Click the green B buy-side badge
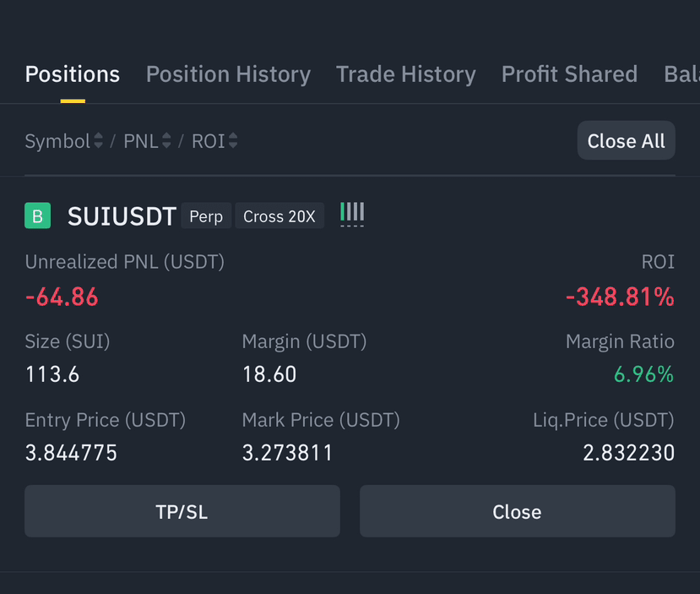The image size is (700, 594). click(x=37, y=215)
